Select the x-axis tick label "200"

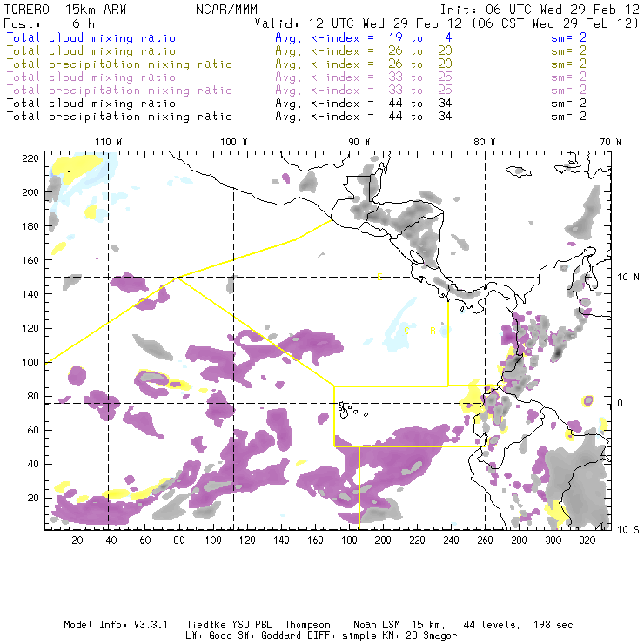[x=382, y=540]
